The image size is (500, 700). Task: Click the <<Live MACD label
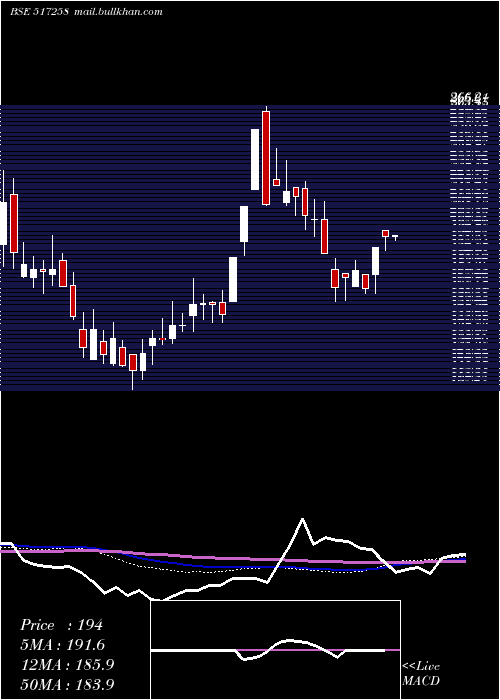[x=421, y=674]
